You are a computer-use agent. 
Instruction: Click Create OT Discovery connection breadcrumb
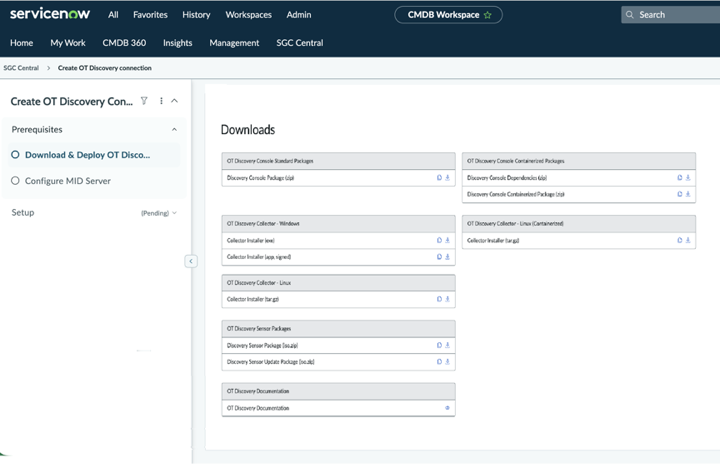click(x=105, y=68)
